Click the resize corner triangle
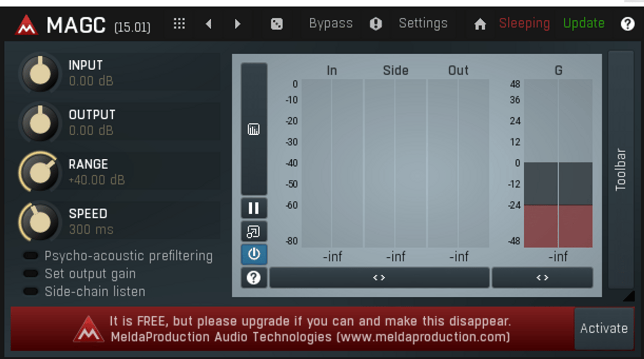 pos(628,296)
